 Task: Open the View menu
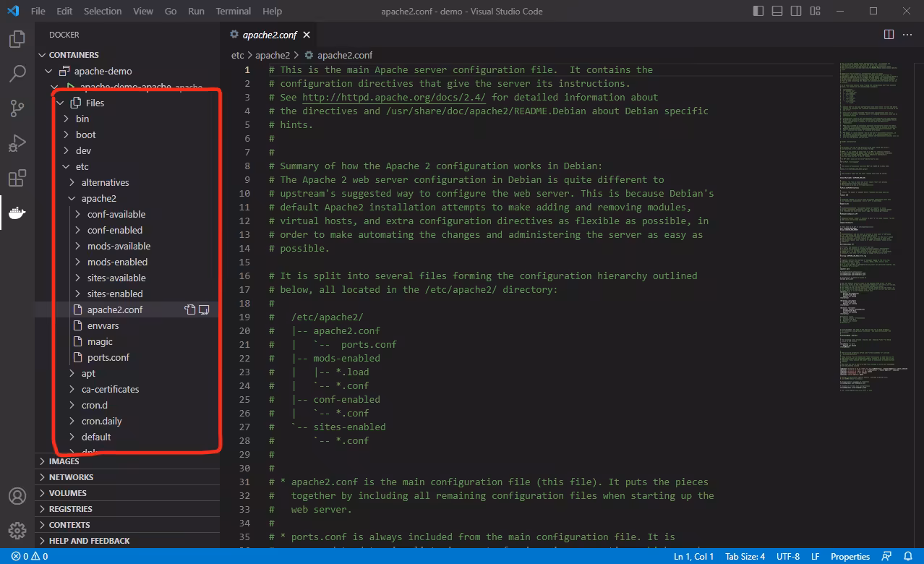click(x=143, y=11)
